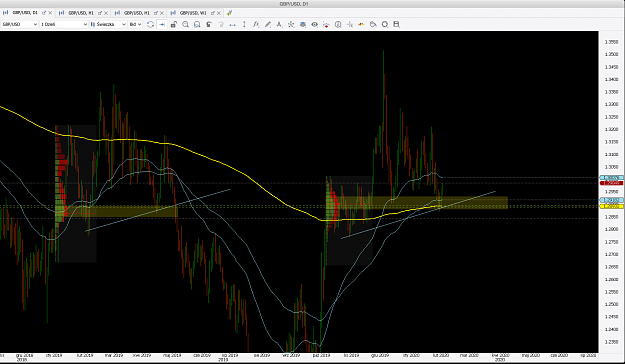The image size is (625, 364).
Task: Open the GBP/USD symbol dropdown
Action: pos(19,24)
